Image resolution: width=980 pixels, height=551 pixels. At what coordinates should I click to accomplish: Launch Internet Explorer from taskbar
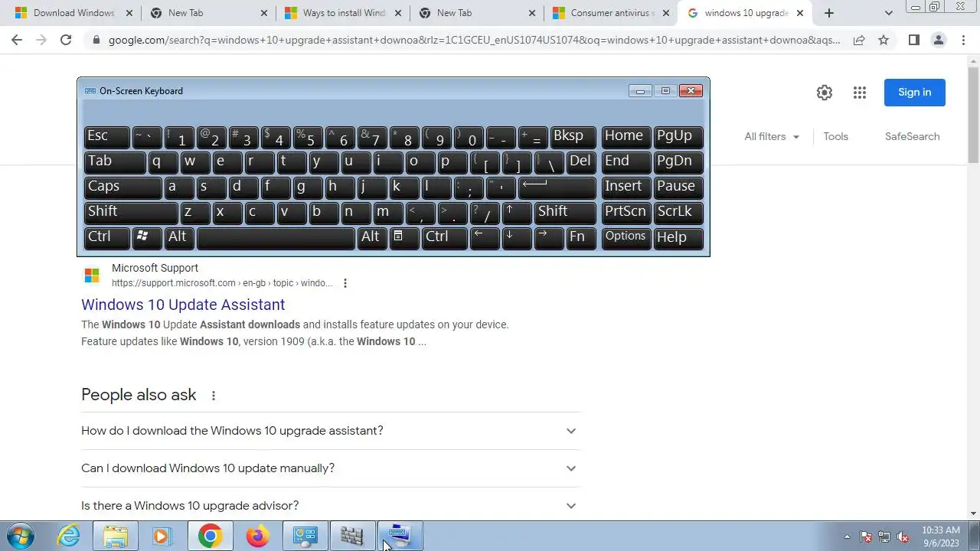(69, 536)
